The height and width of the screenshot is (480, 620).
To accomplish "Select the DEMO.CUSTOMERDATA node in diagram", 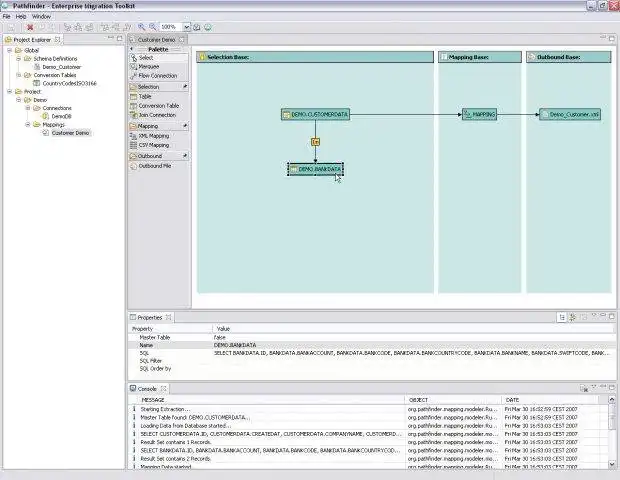I will [316, 115].
